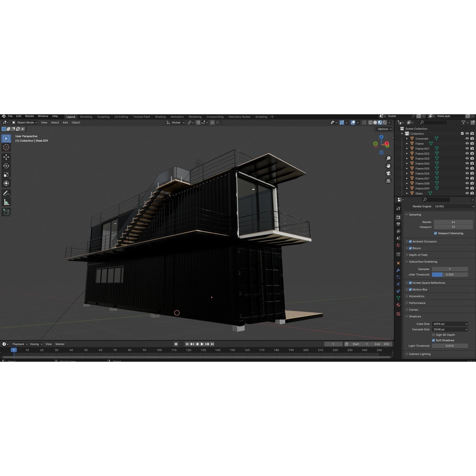This screenshot has height=476, width=476.
Task: Open the Render Engine dropdown
Action: 454,206
